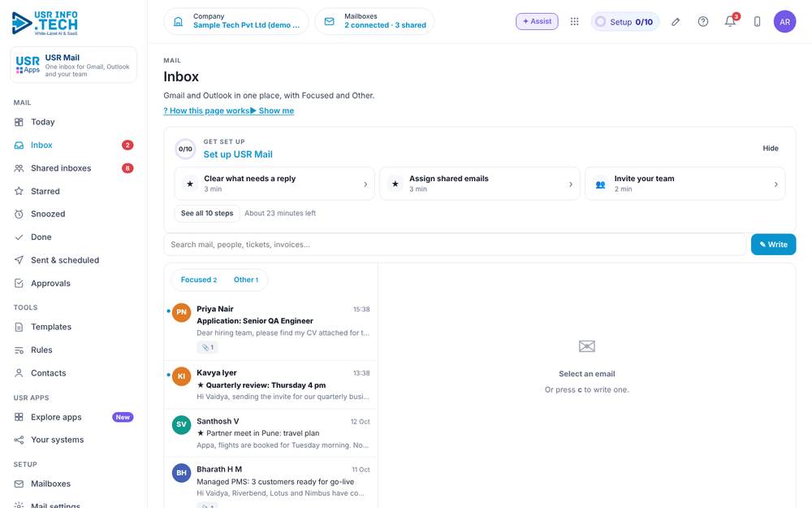812x508 pixels.
Task: Click the BH avatar of Bharath H M
Action: 181,473
